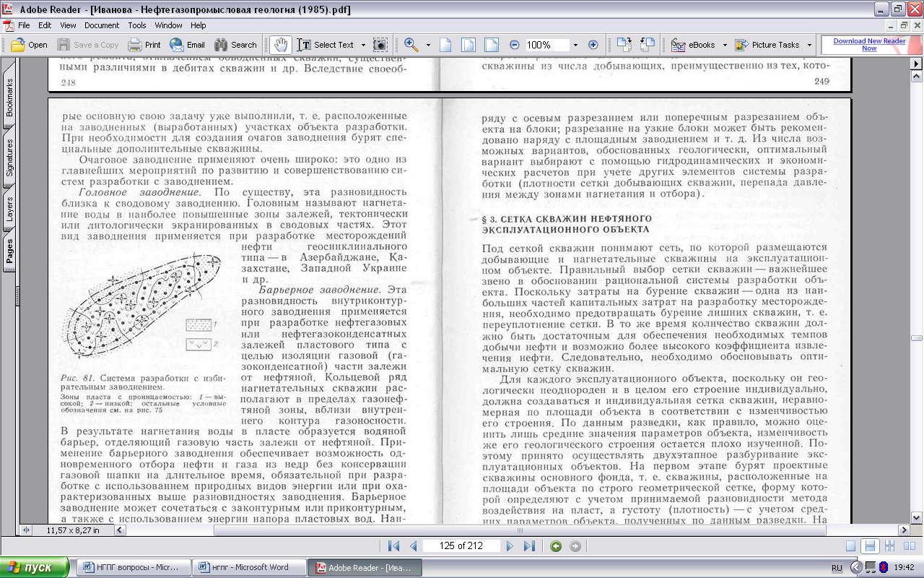Viewport: 924px width, 578px height.
Task: Open the Tools menu
Action: (x=137, y=25)
